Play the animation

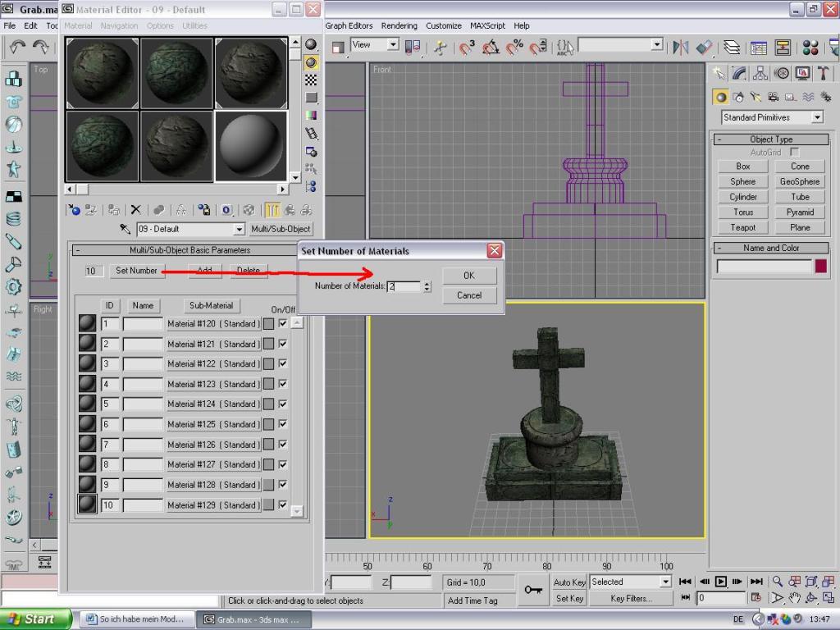tap(721, 582)
